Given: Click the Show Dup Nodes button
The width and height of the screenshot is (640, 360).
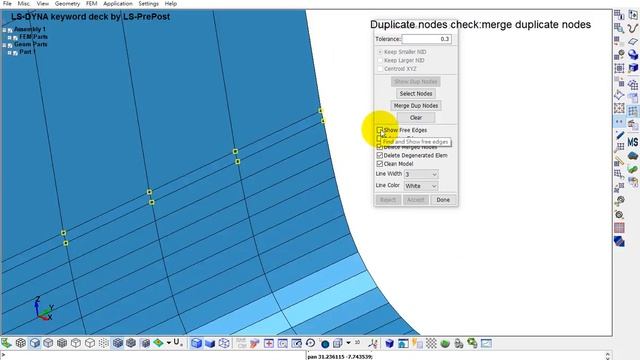Looking at the screenshot, I should (416, 82).
